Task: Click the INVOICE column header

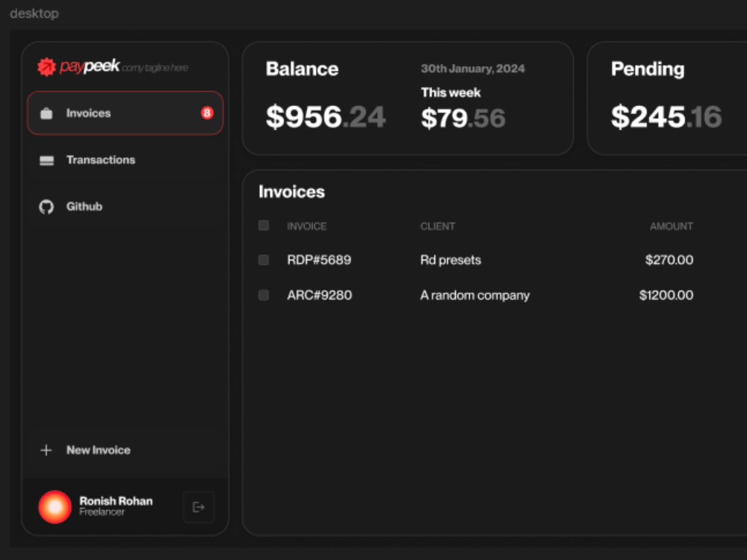Action: [x=307, y=226]
